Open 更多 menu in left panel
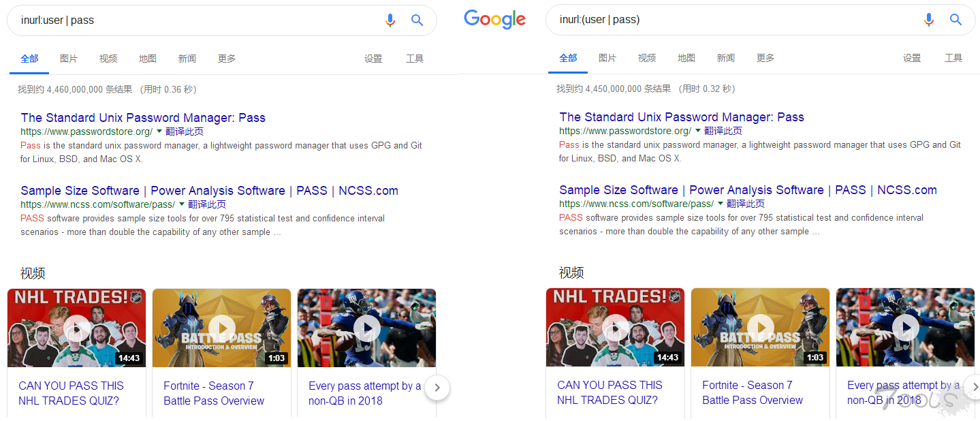 pyautogui.click(x=227, y=59)
